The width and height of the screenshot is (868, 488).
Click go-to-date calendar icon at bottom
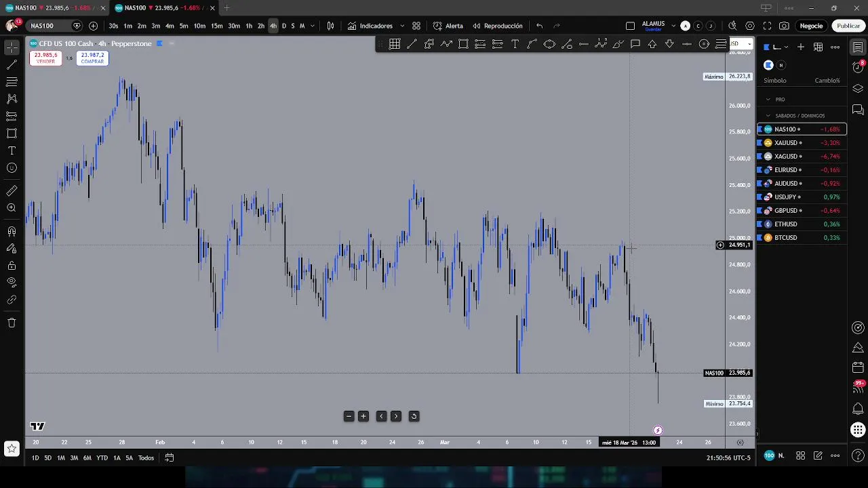[170, 457]
